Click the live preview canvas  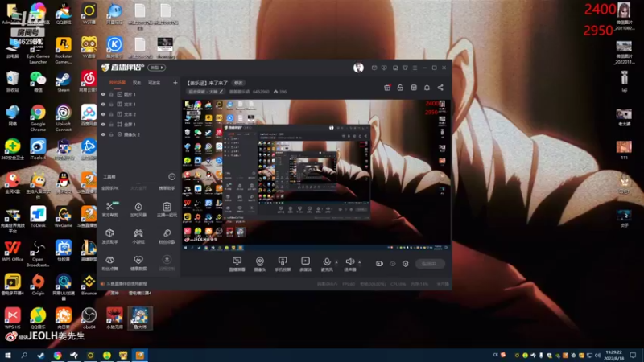pyautogui.click(x=316, y=175)
